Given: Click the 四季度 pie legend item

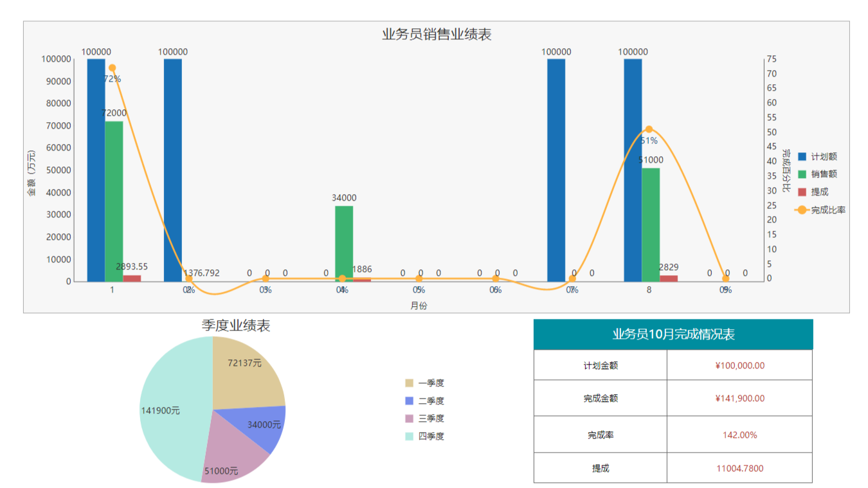Looking at the screenshot, I should 410,436.
